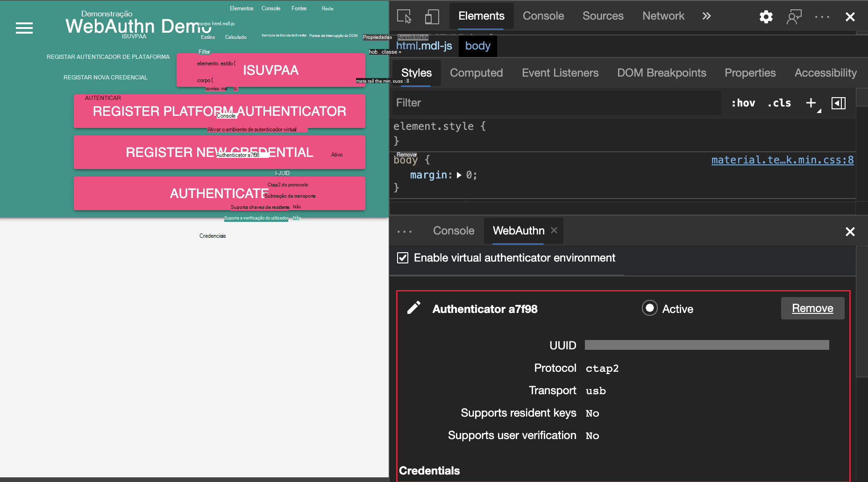Image resolution: width=868 pixels, height=482 pixels.
Task: Select the Active radio button
Action: click(649, 308)
